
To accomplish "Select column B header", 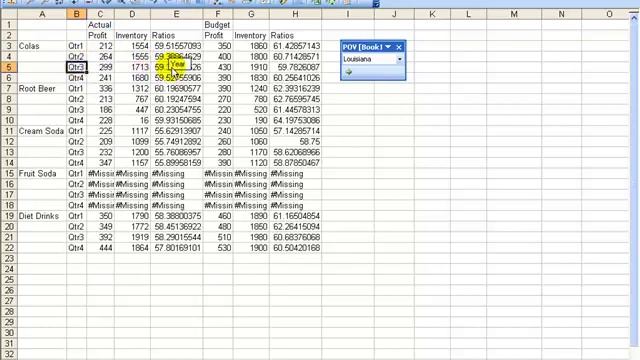I will 76,14.
